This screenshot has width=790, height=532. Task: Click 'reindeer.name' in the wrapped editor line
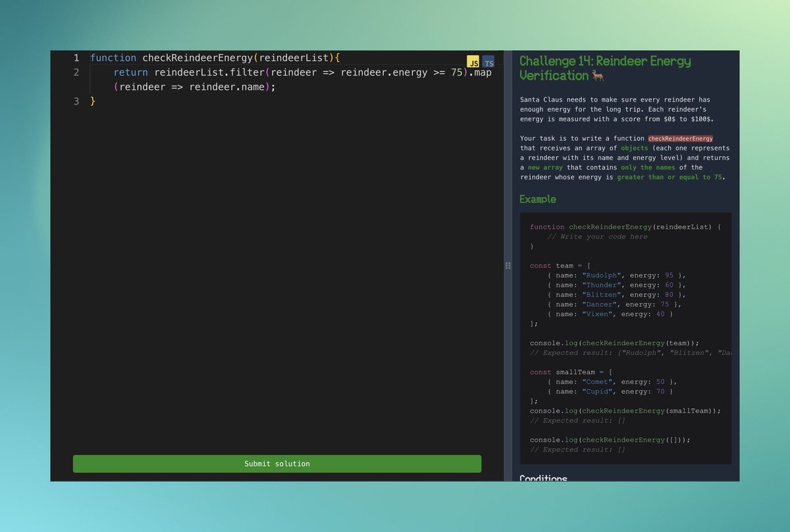click(x=227, y=87)
